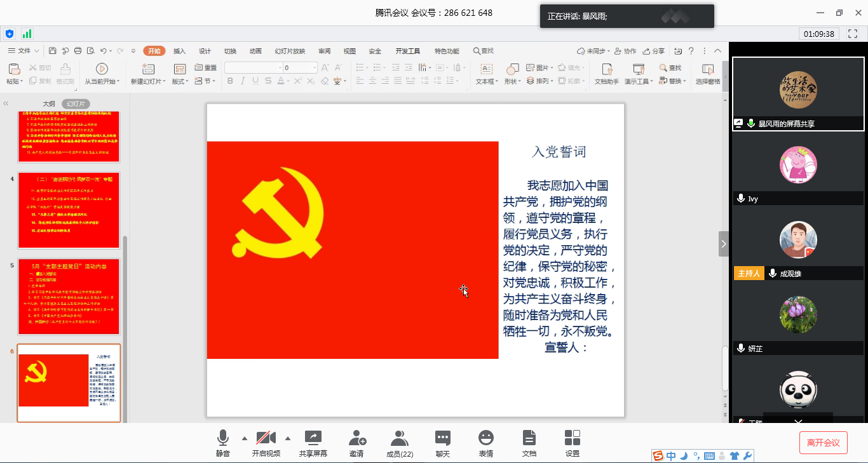Open the 表情 emoji reactions
Screen dimensions: 868x463
[486, 438]
